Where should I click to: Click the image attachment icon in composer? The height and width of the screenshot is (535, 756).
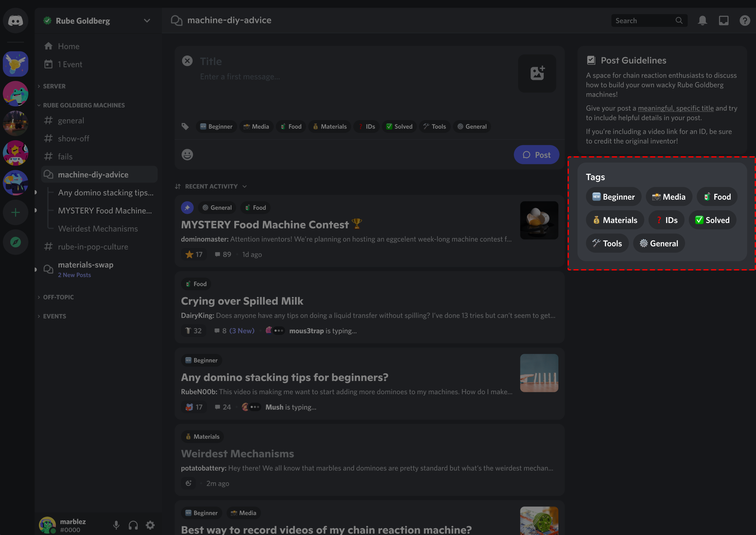(537, 71)
